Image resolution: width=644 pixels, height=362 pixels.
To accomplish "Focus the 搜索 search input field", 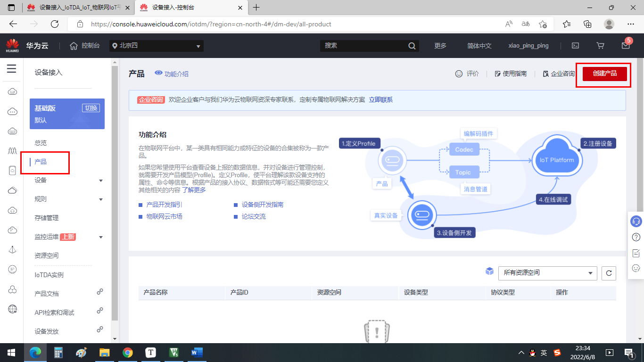I will [x=364, y=46].
